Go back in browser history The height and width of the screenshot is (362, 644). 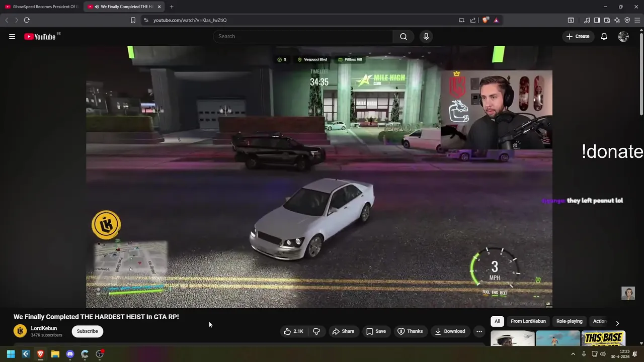(7, 20)
